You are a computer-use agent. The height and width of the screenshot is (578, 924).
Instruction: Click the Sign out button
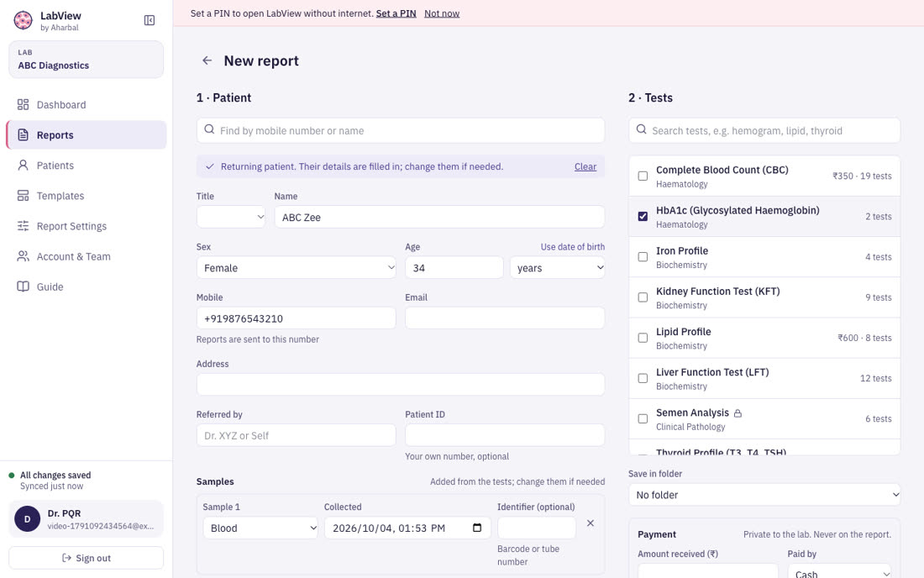[x=86, y=558]
